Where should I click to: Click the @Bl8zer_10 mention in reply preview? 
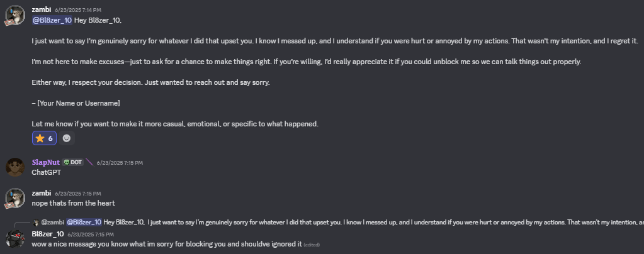[x=84, y=222]
